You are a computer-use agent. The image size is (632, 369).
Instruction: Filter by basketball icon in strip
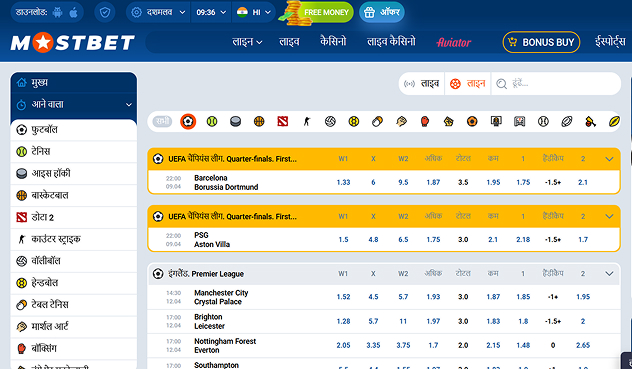[259, 121]
